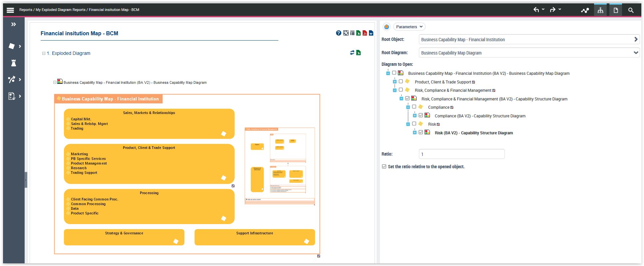Uncheck Compliance (BA V2) Capability Structure Diagram
This screenshot has height=266, width=644.
[x=421, y=115]
